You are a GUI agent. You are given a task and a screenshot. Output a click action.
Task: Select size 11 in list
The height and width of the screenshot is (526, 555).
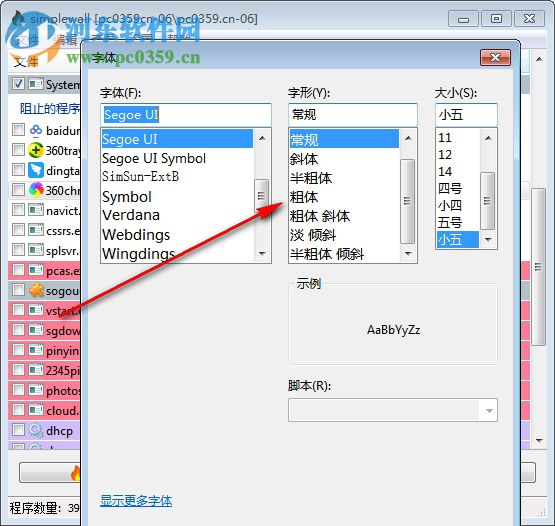point(445,137)
